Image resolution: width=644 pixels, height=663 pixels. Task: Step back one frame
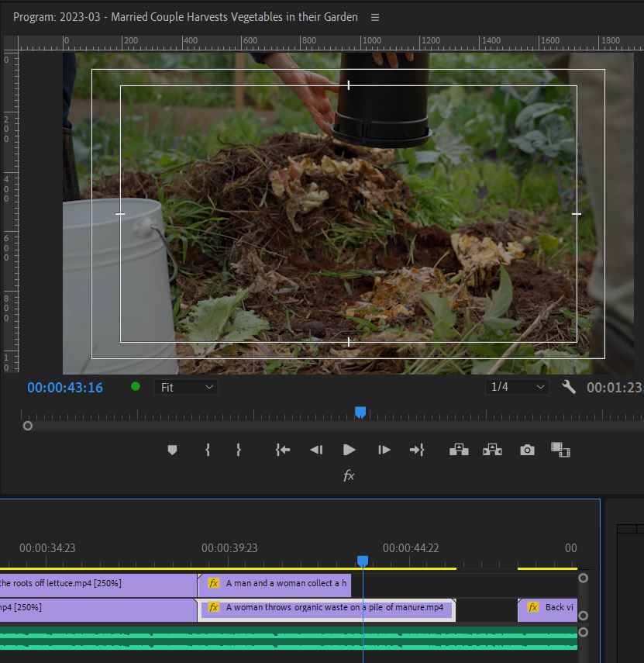click(x=316, y=450)
